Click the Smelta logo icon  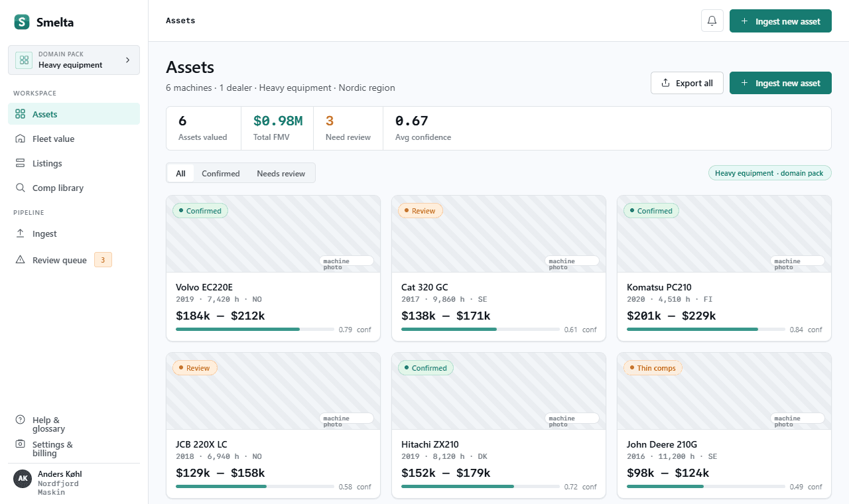22,22
